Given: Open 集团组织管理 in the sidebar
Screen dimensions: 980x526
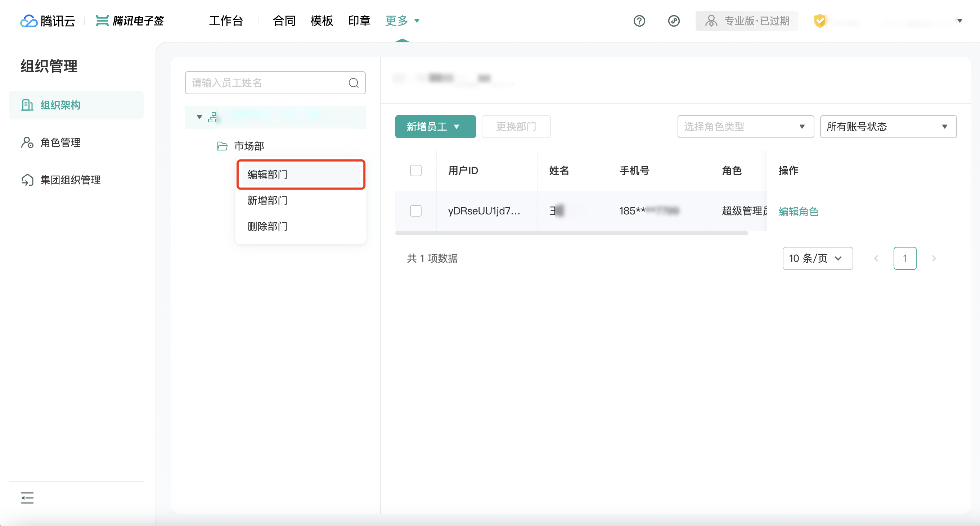Looking at the screenshot, I should 76,180.
